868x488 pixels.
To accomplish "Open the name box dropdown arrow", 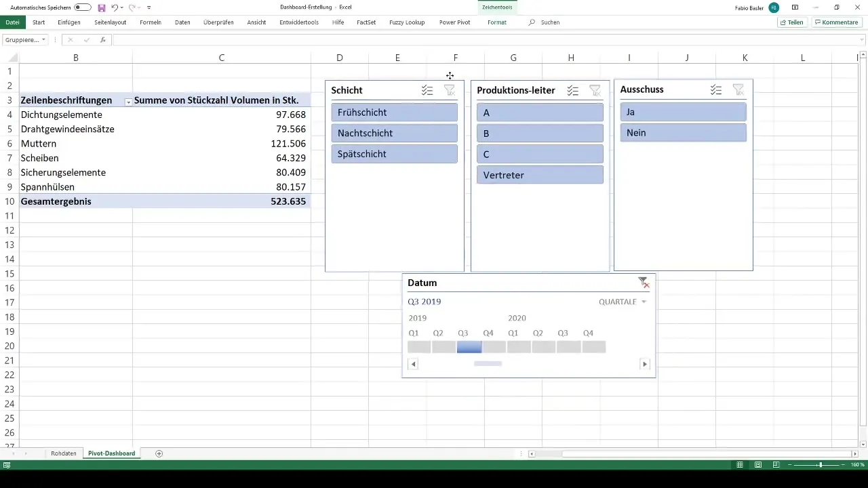I will pyautogui.click(x=44, y=40).
